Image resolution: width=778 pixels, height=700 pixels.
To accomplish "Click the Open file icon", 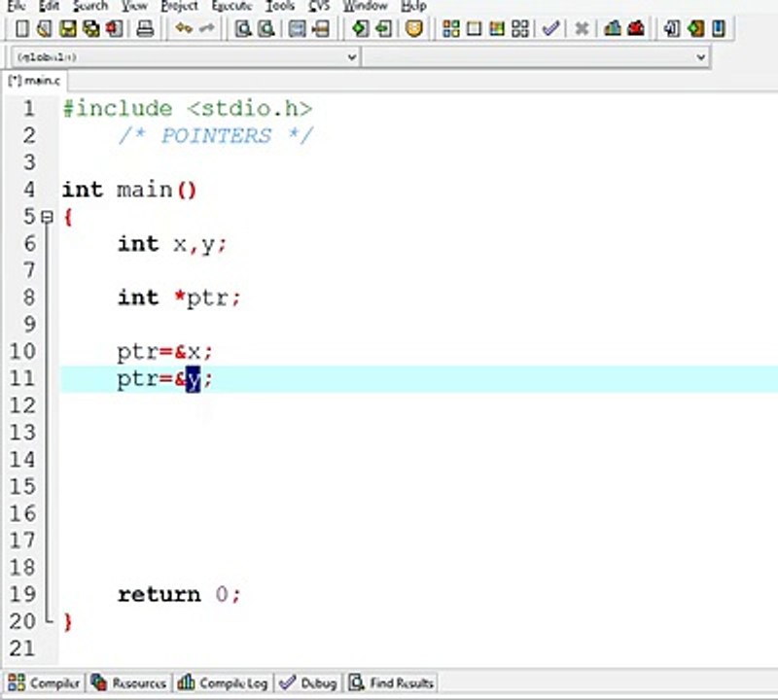I will 44,28.
